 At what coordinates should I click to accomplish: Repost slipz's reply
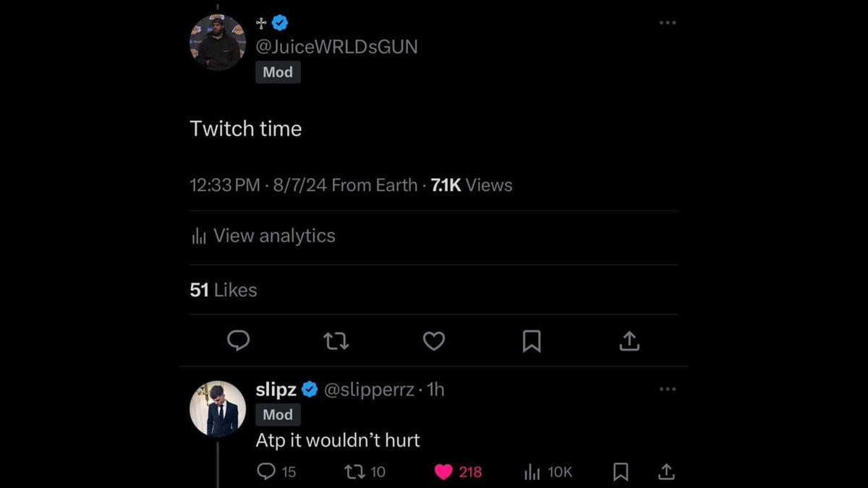[355, 472]
